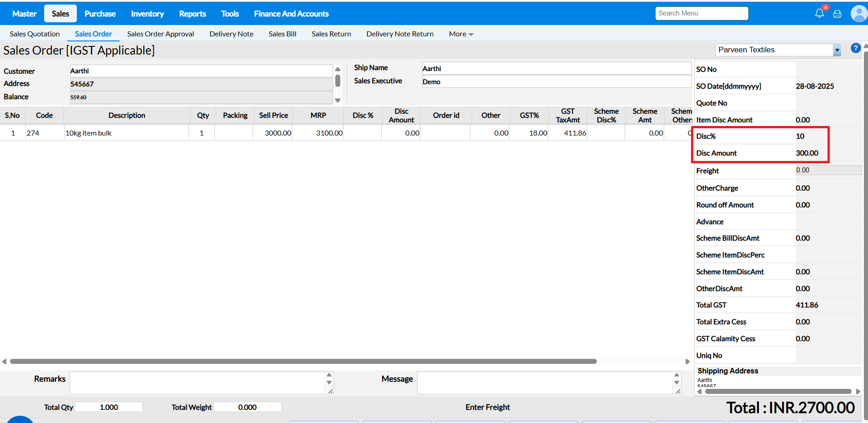Open the Finance And Accounts menu
Image resolution: width=868 pixels, height=423 pixels.
291,14
